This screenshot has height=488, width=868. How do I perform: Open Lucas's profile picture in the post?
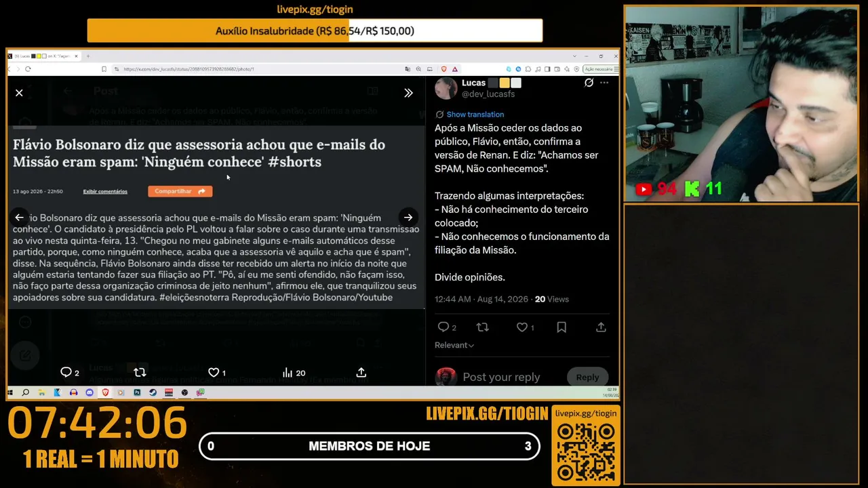[x=446, y=88]
